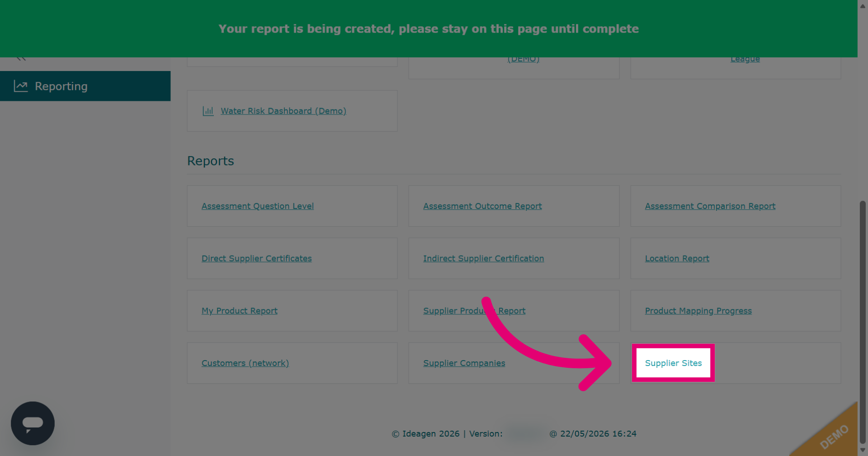This screenshot has height=456, width=868.
Task: Open the Assessment Outcome Report
Action: [x=482, y=206]
